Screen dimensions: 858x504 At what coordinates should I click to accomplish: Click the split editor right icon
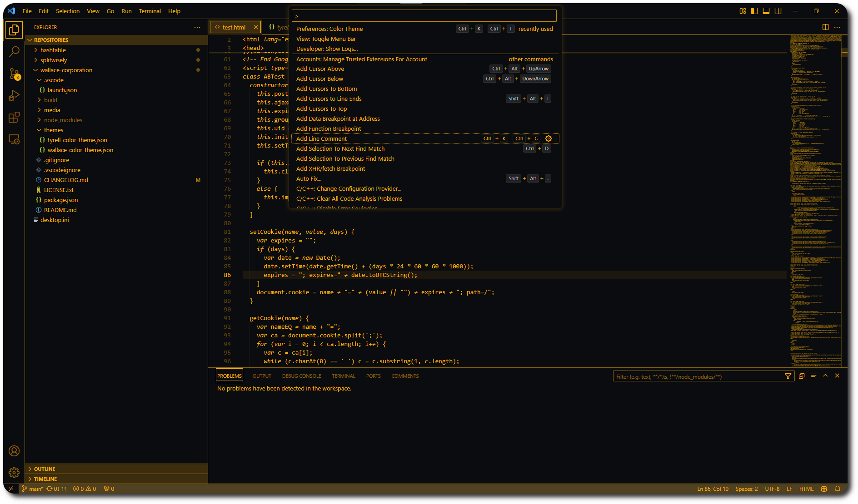826,27
